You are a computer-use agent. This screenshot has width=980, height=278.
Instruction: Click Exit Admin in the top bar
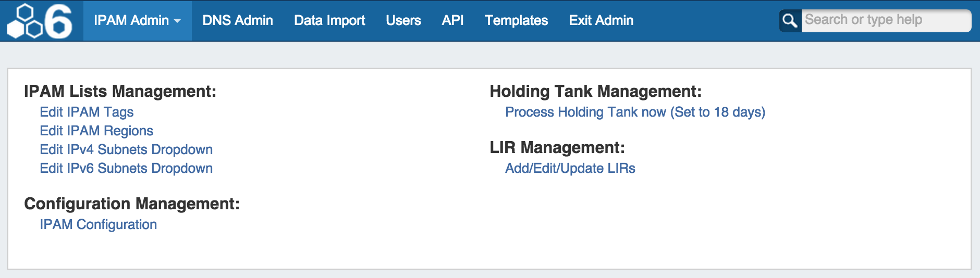pos(601,21)
